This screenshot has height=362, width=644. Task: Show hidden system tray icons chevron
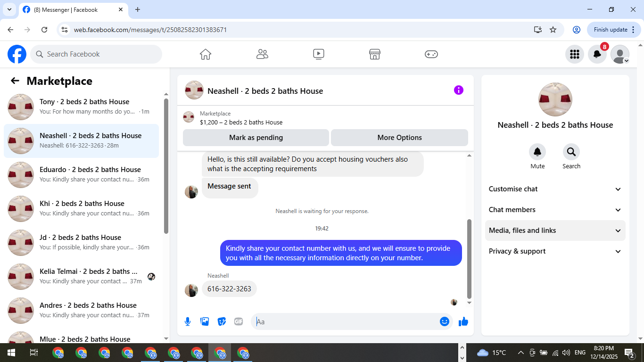point(520,353)
